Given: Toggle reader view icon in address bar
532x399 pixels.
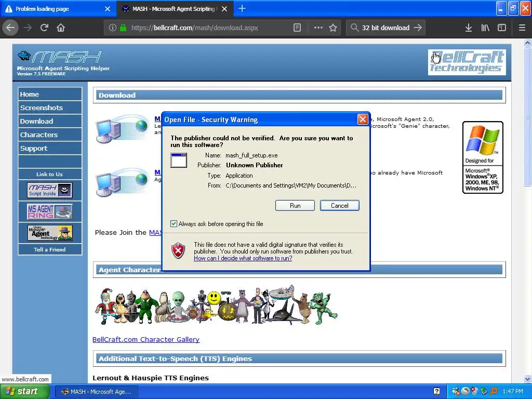Looking at the screenshot, I should tap(297, 28).
